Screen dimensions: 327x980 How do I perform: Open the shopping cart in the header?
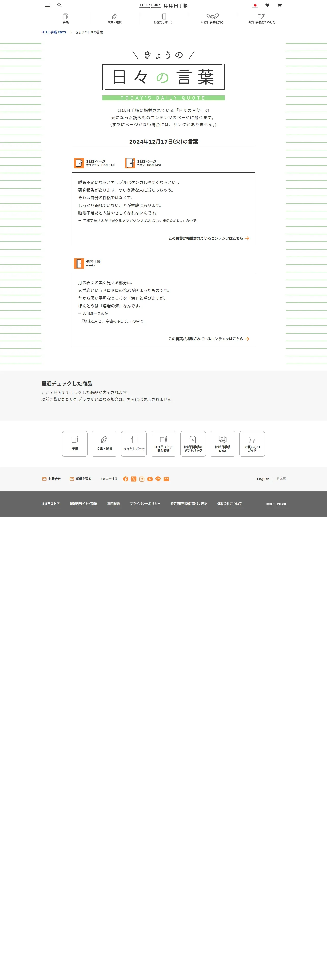click(x=279, y=5)
